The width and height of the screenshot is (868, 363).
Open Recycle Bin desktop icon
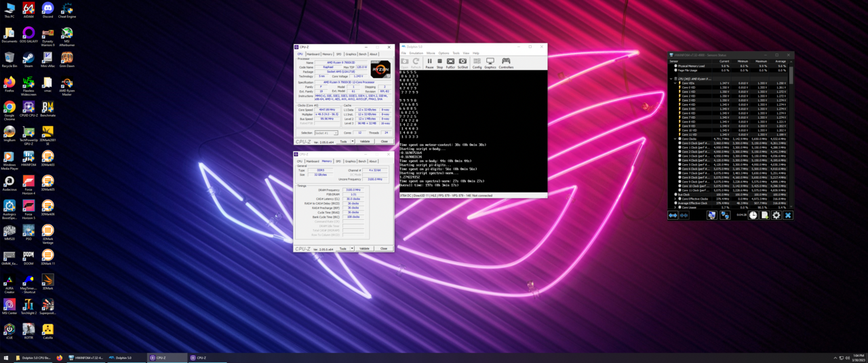point(9,60)
